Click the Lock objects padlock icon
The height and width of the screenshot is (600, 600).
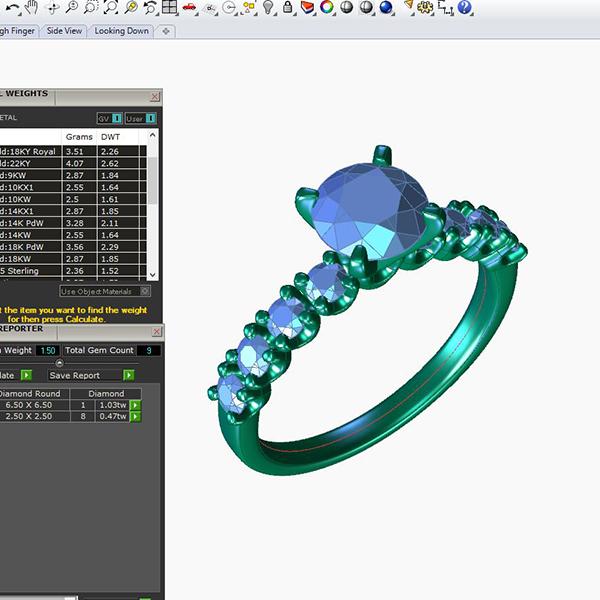coord(288,7)
